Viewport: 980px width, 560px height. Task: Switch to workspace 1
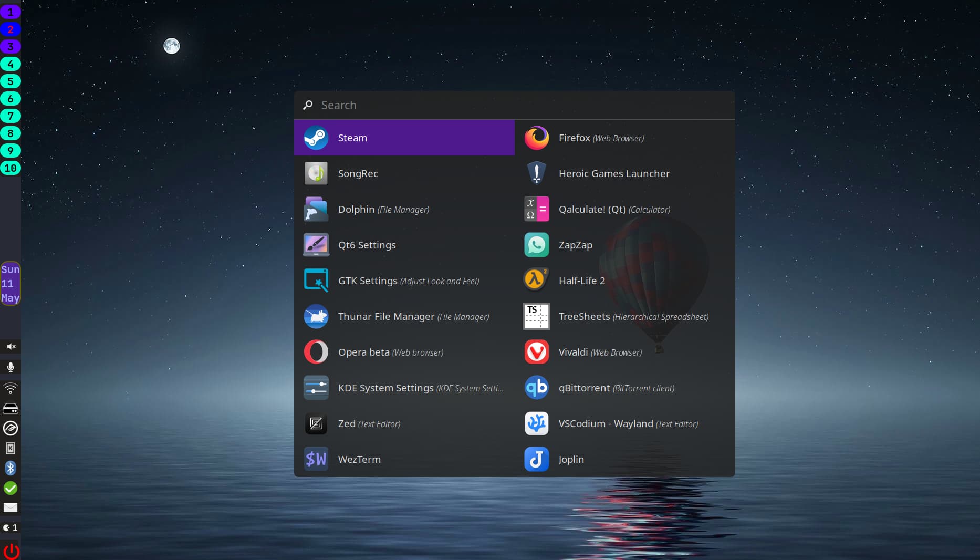pos(11,12)
